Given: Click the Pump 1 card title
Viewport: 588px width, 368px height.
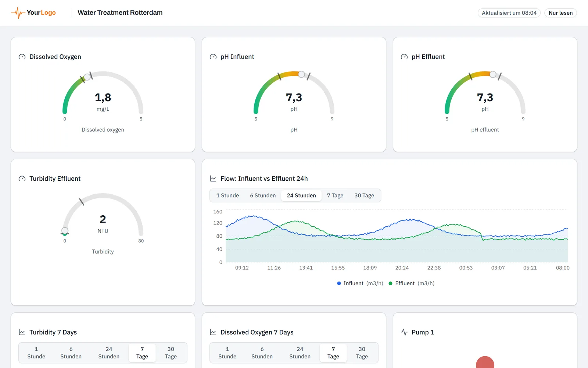Looking at the screenshot, I should point(423,332).
